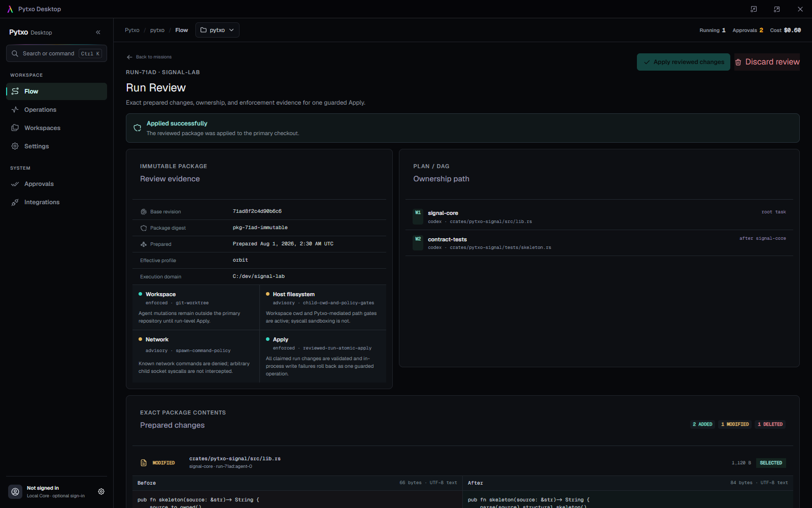
Task: Click the account avatar icon at the bottom left
Action: pyautogui.click(x=15, y=492)
